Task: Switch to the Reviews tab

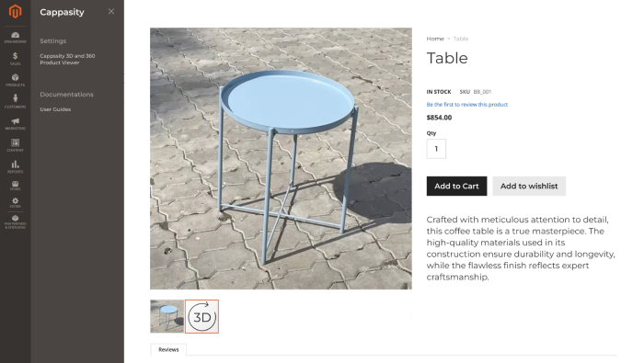Action: tap(168, 349)
